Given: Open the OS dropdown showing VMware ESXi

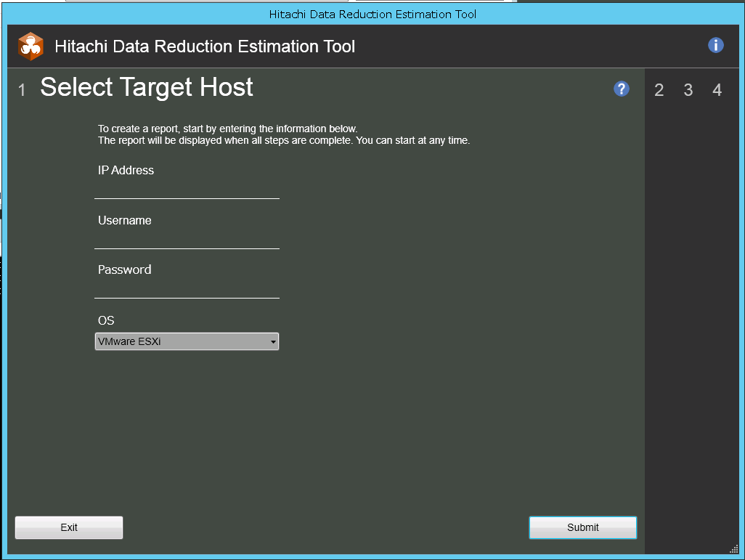Looking at the screenshot, I should pyautogui.click(x=187, y=341).
